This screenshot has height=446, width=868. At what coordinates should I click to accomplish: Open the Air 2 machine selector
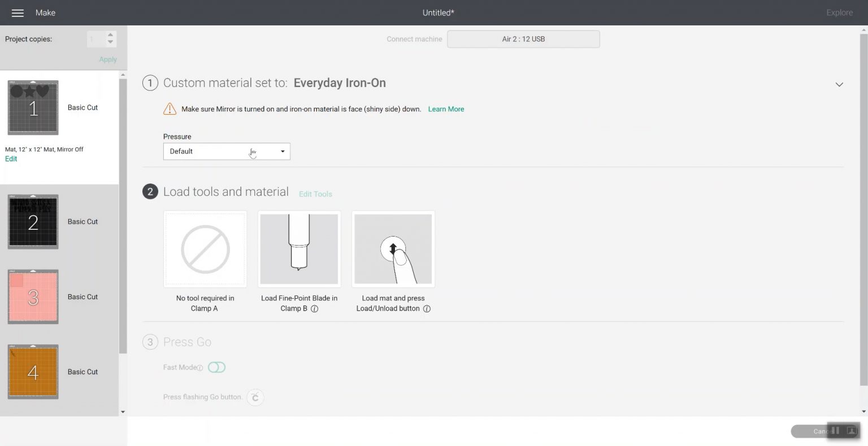click(523, 39)
